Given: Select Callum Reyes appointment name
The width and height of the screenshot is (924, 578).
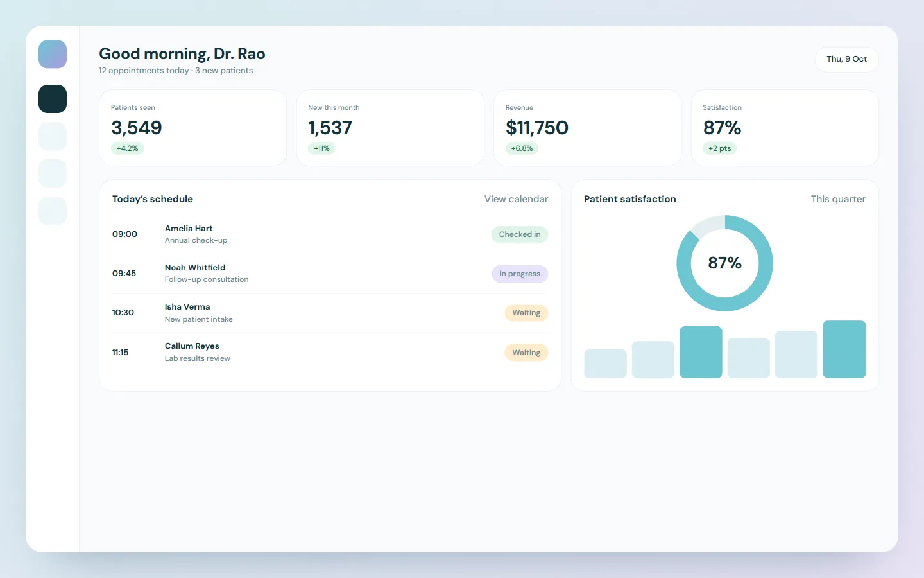Looking at the screenshot, I should tap(192, 346).
